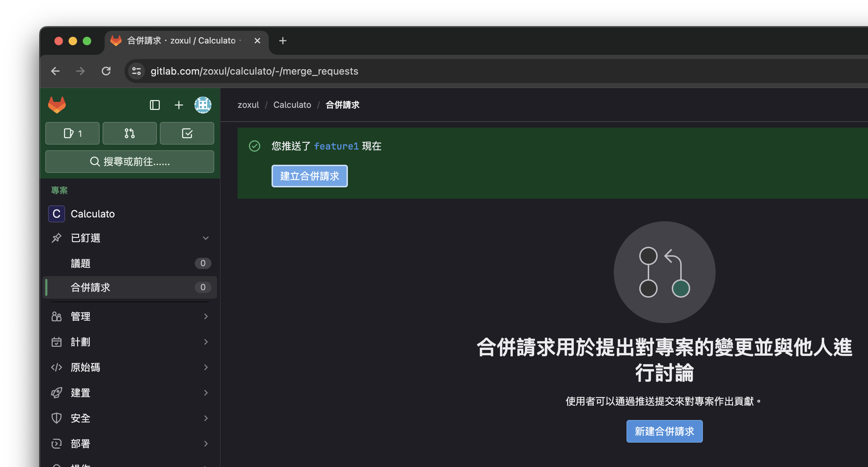Open the user avatar menu
The height and width of the screenshot is (467, 868).
203,105
